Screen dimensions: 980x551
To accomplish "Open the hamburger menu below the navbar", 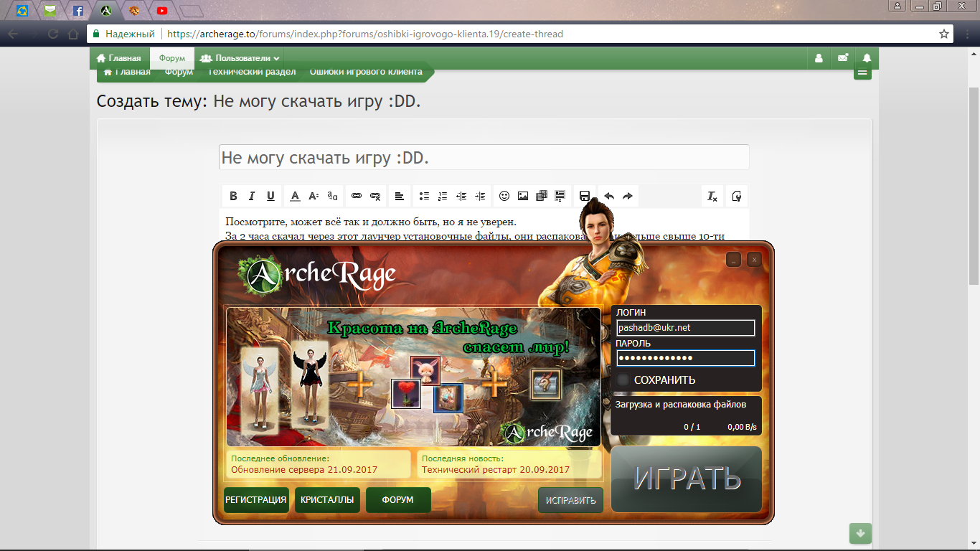I will pyautogui.click(x=862, y=72).
